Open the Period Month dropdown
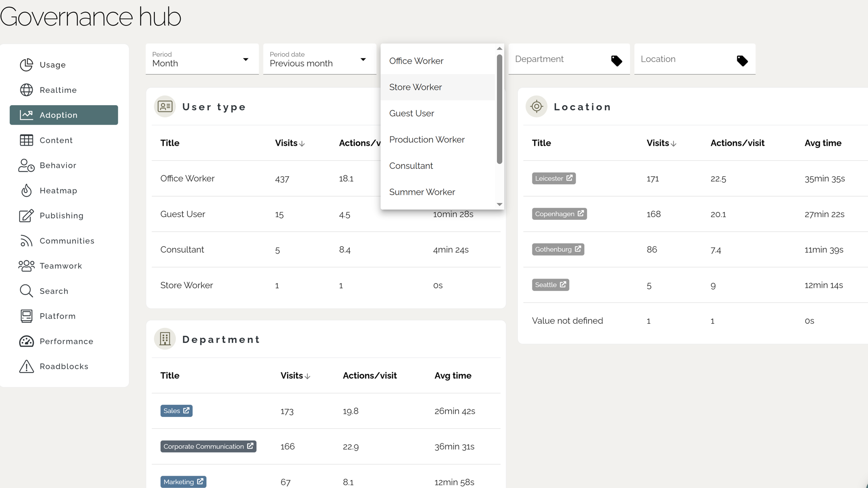This screenshot has width=868, height=488. tap(202, 59)
